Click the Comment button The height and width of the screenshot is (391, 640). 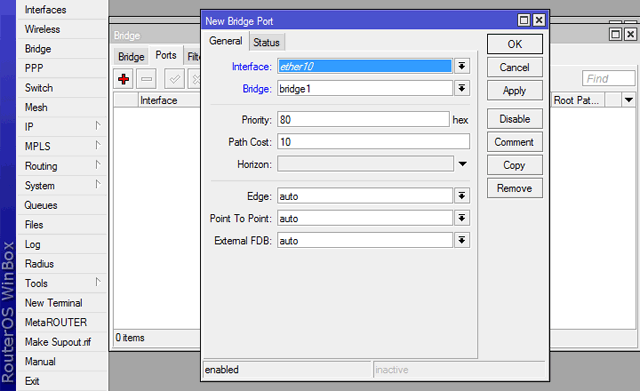[x=515, y=142]
